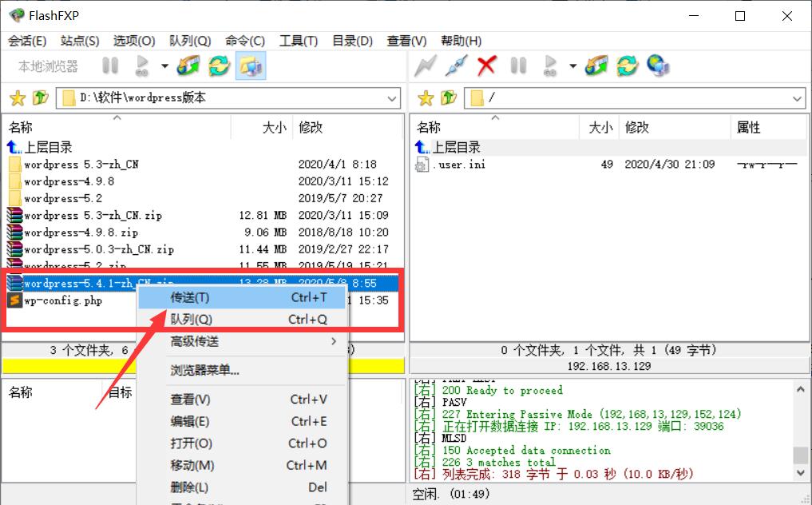
Task: Select folder wordpress 5.3-zh_CN
Action: [73, 165]
